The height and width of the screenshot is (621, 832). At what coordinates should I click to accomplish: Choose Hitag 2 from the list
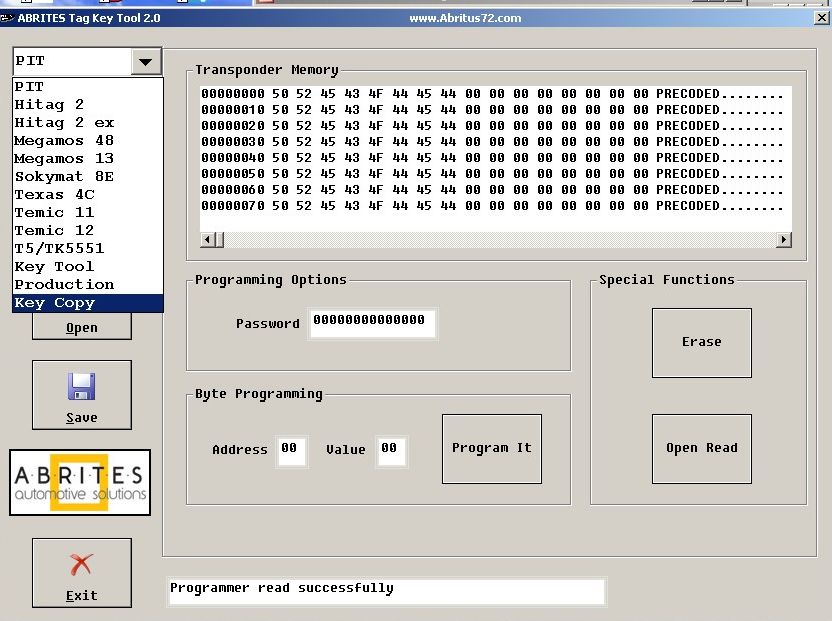point(88,105)
